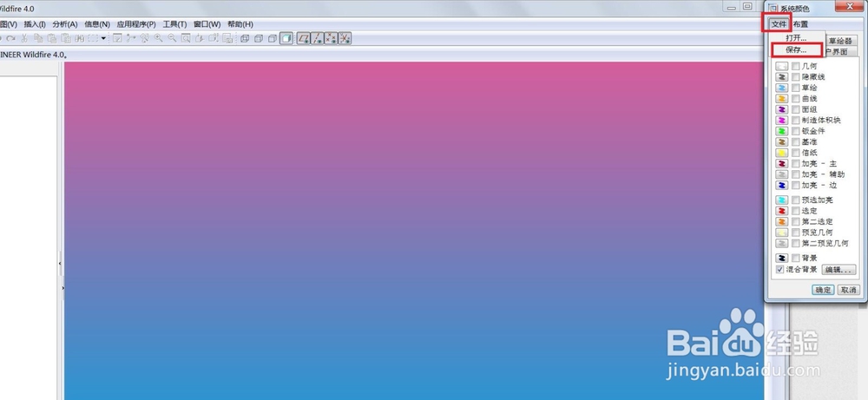Image resolution: width=868 pixels, height=400 pixels.
Task: Click the 选定 red color swatch
Action: coord(782,211)
